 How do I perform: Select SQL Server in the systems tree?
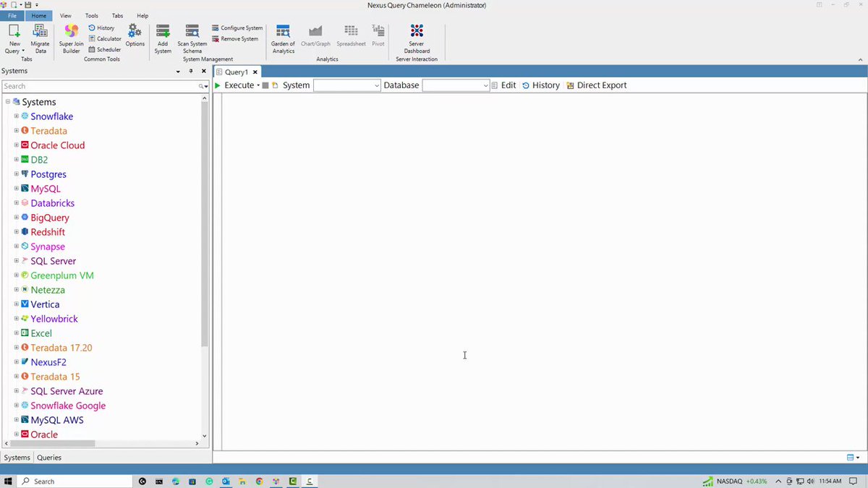(x=53, y=261)
